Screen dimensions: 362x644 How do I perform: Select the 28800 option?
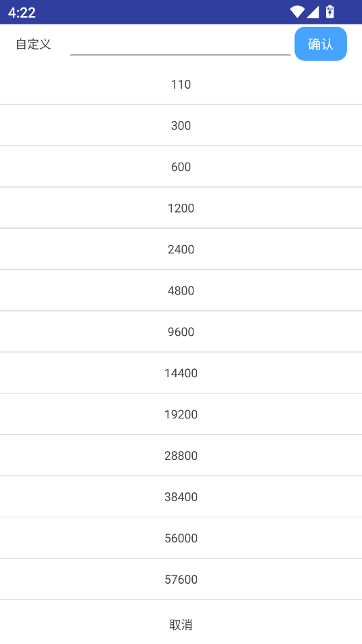(x=181, y=456)
